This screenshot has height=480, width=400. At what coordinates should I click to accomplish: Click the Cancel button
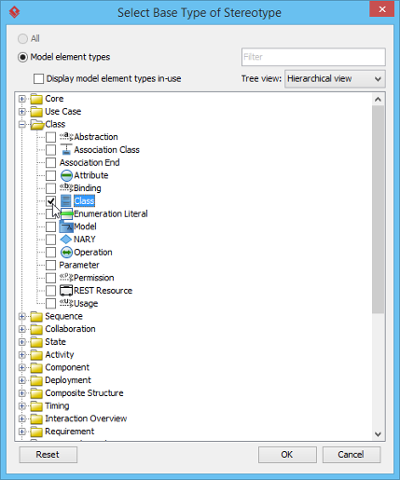[351, 455]
